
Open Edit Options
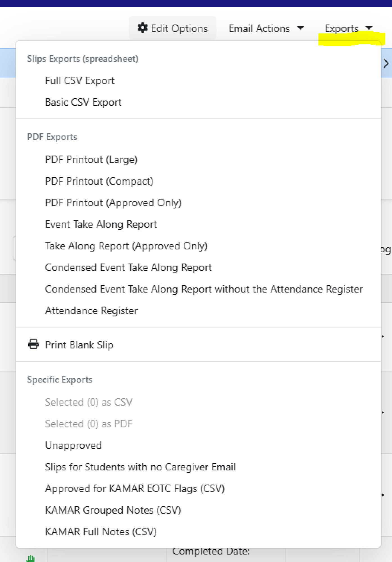pos(172,28)
